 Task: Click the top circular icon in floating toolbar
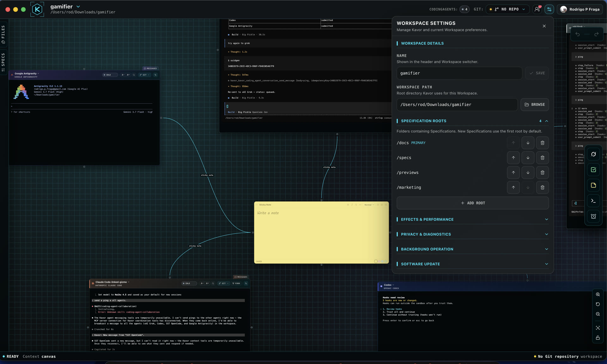tap(593, 154)
